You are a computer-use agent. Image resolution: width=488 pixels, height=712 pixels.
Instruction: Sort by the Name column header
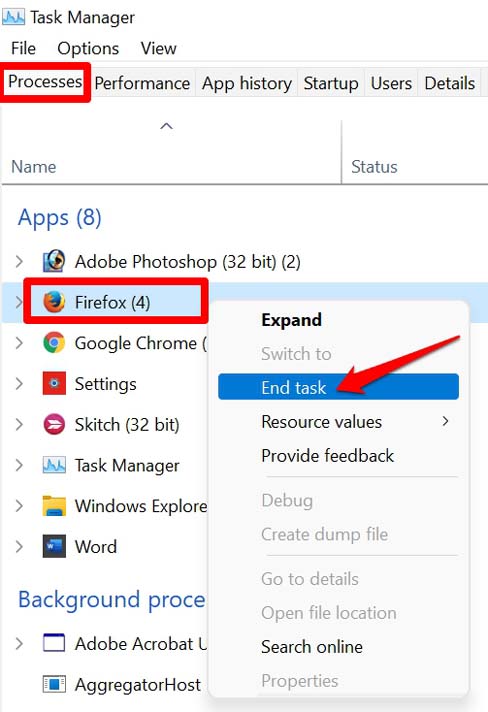tap(34, 166)
